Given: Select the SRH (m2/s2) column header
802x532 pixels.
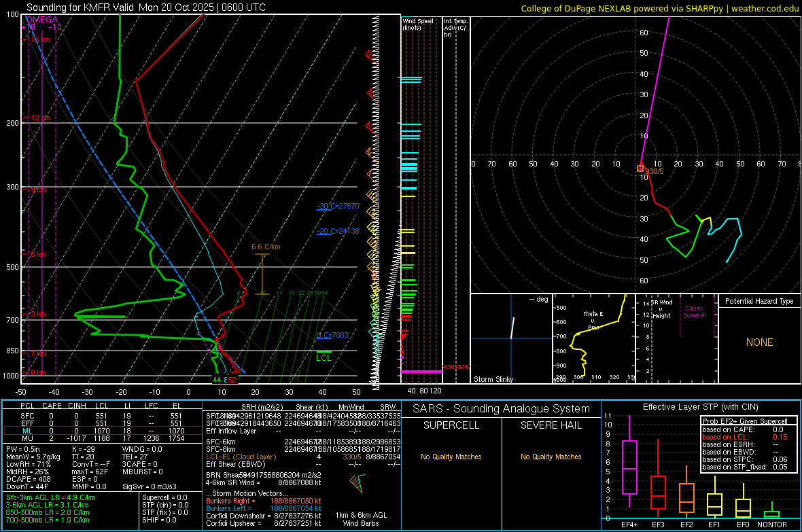Looking at the screenshot, I should point(262,407).
